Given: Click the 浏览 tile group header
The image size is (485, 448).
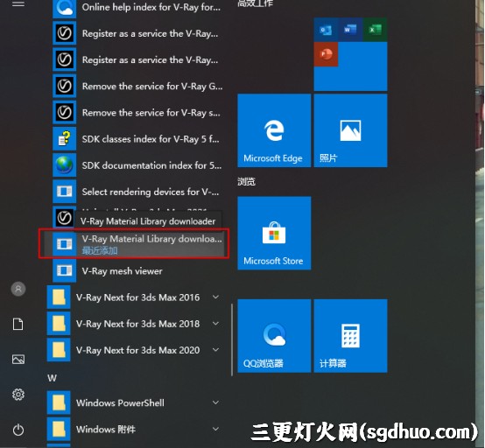Looking at the screenshot, I should click(x=246, y=181).
